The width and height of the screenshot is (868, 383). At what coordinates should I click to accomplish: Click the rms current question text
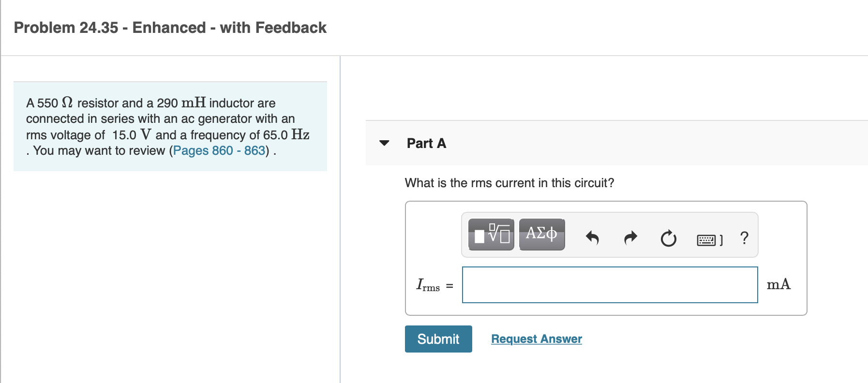coord(509,183)
